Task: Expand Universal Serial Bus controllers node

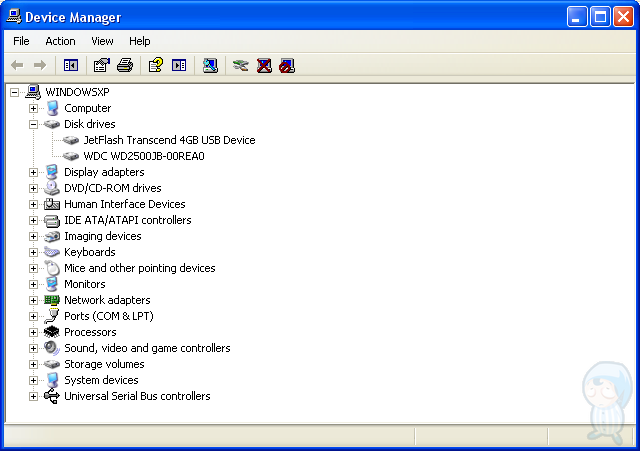Action: 33,396
